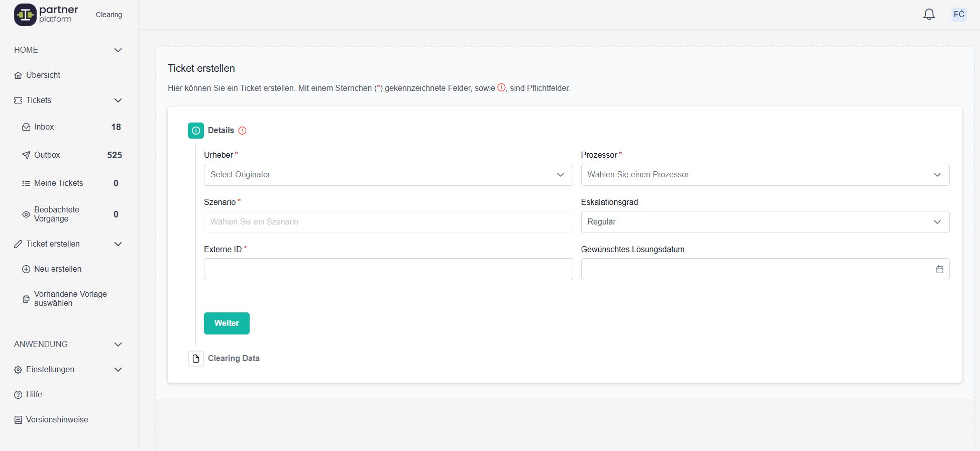Collapse the Tickets menu group

(118, 100)
